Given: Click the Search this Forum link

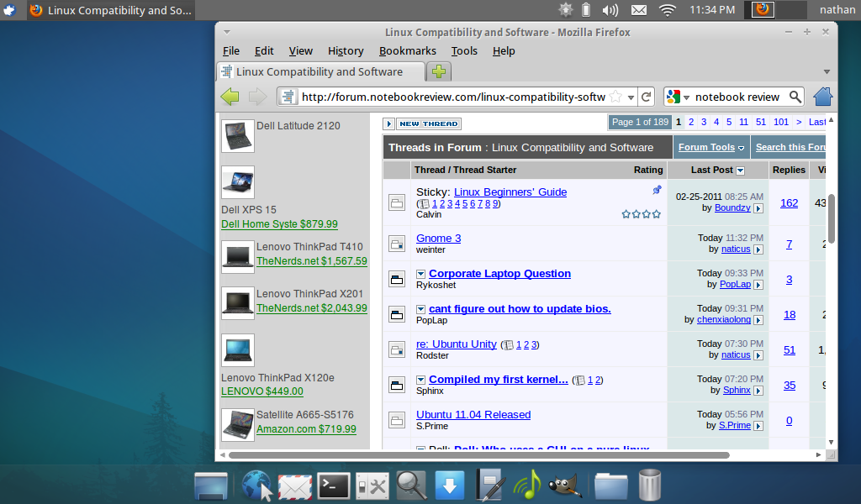Looking at the screenshot, I should [x=790, y=147].
